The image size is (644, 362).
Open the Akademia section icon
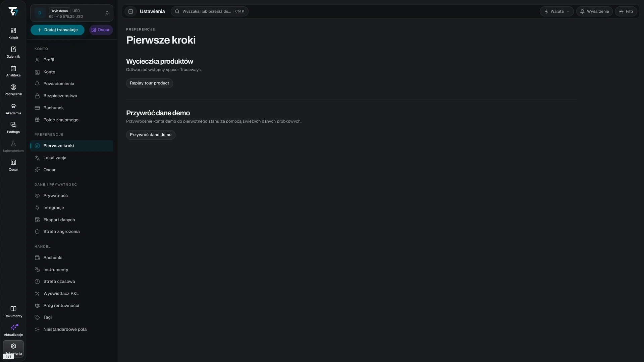pyautogui.click(x=13, y=106)
